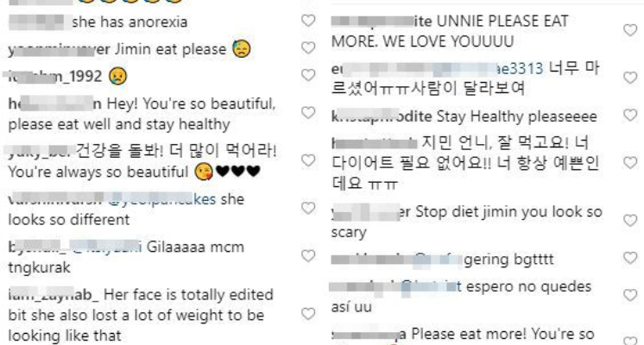Like the 'Her face is totally edited' comment
This screenshot has width=644, height=345.
[x=308, y=314]
